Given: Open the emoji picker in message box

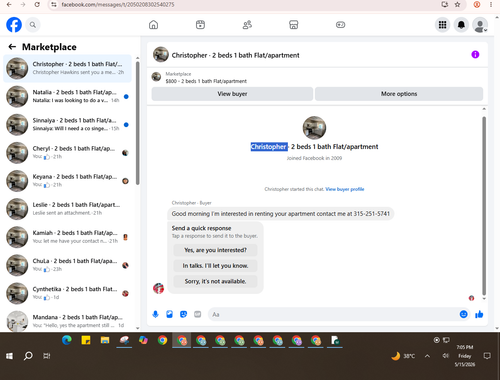Looking at the screenshot, I should 463,314.
